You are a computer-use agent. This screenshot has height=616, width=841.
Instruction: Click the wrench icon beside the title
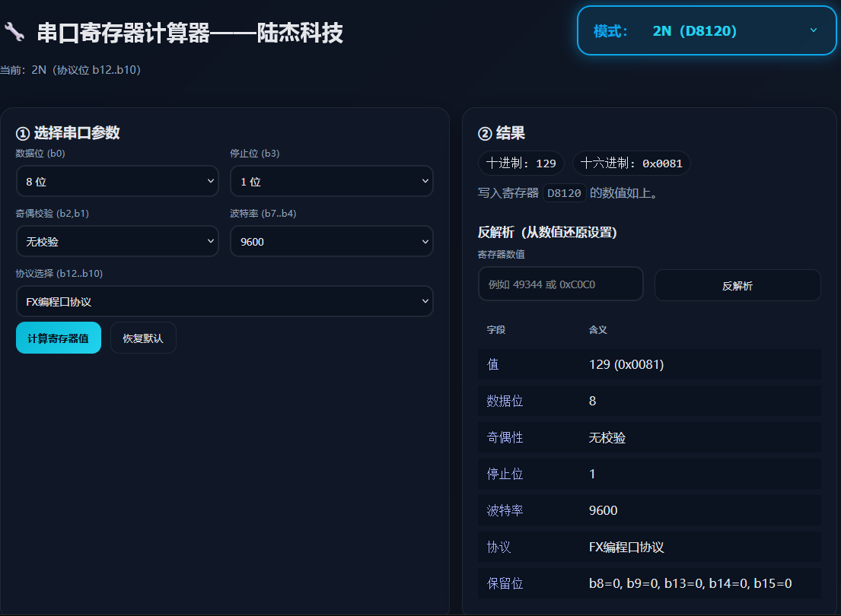coord(14,32)
